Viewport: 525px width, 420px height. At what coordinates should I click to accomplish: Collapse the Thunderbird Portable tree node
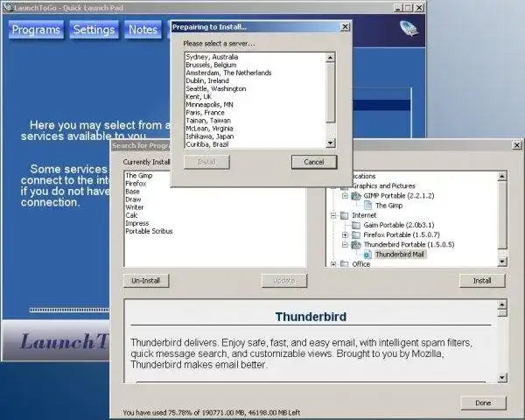pyautogui.click(x=346, y=244)
